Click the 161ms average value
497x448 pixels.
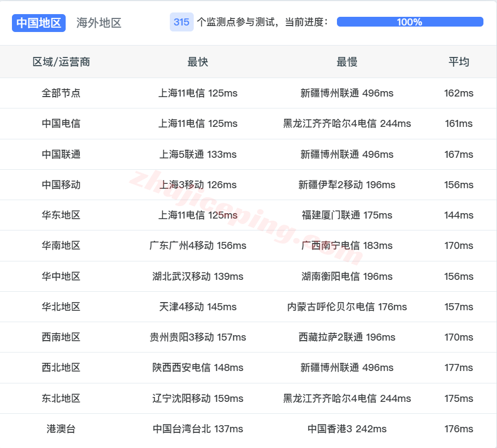coord(458,124)
